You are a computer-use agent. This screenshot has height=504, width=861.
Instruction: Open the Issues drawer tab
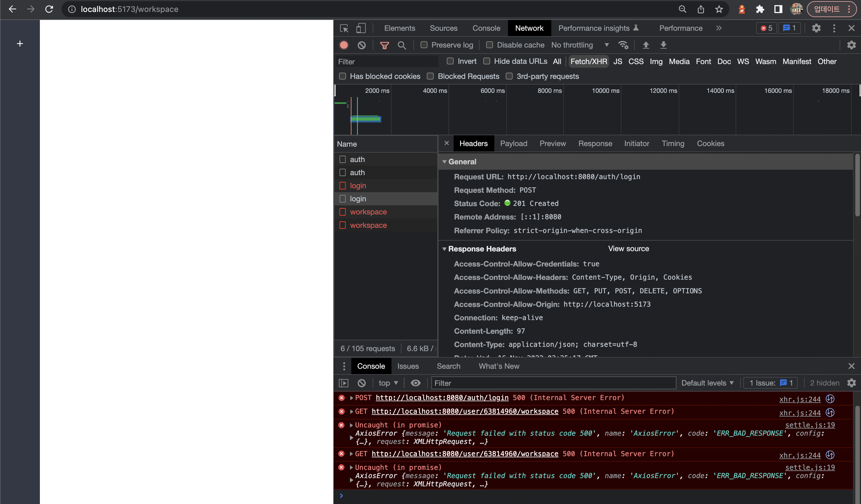point(408,366)
